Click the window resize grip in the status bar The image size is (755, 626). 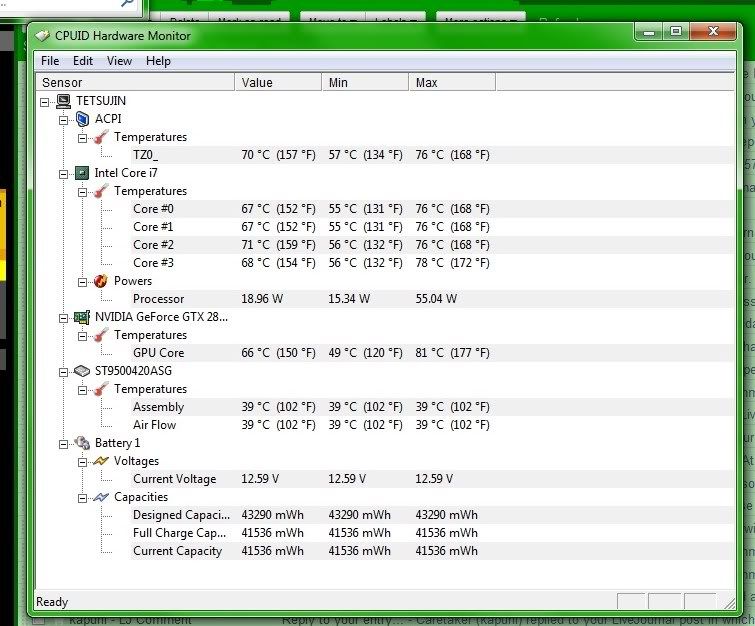[729, 602]
